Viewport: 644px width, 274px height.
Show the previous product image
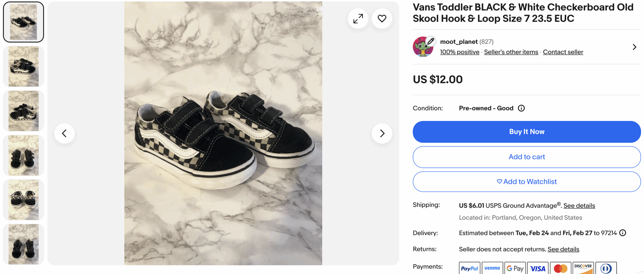pos(64,133)
